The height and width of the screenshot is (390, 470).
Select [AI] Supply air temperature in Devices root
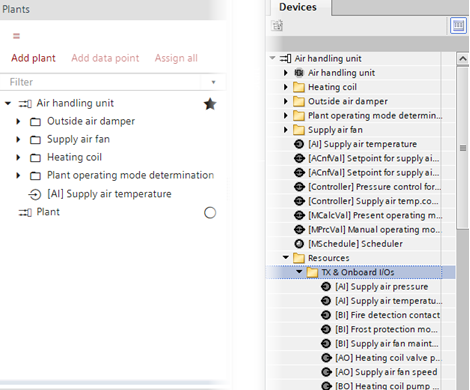(x=362, y=144)
